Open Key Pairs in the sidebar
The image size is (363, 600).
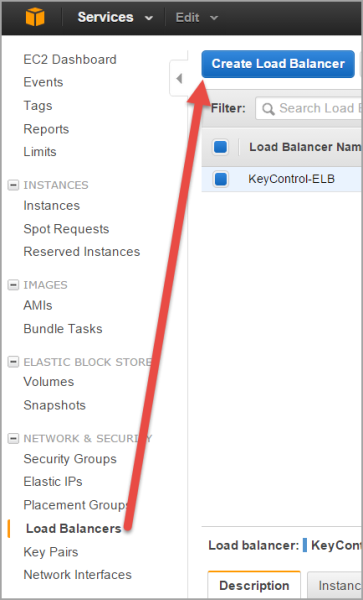(51, 552)
